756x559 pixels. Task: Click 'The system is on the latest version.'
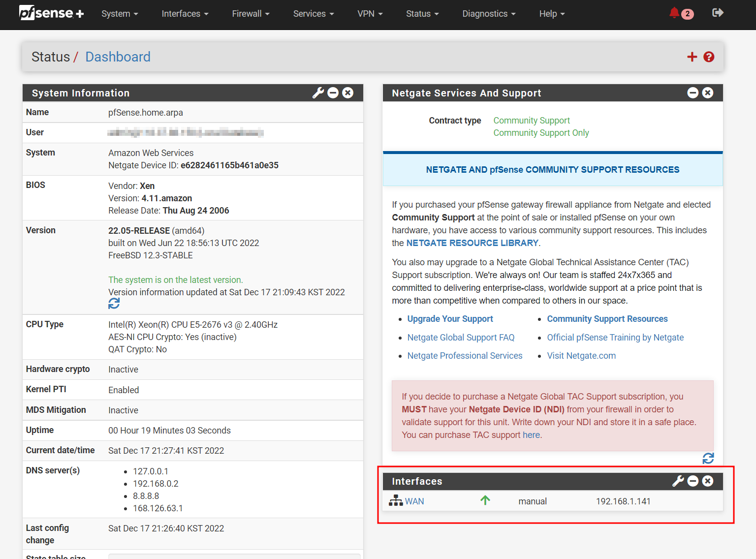click(176, 280)
